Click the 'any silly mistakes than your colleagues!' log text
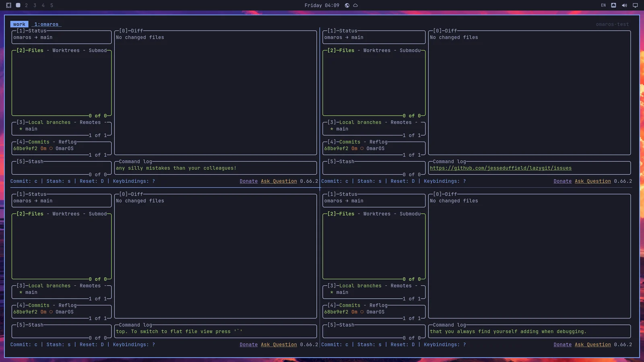The width and height of the screenshot is (644, 362). click(176, 168)
